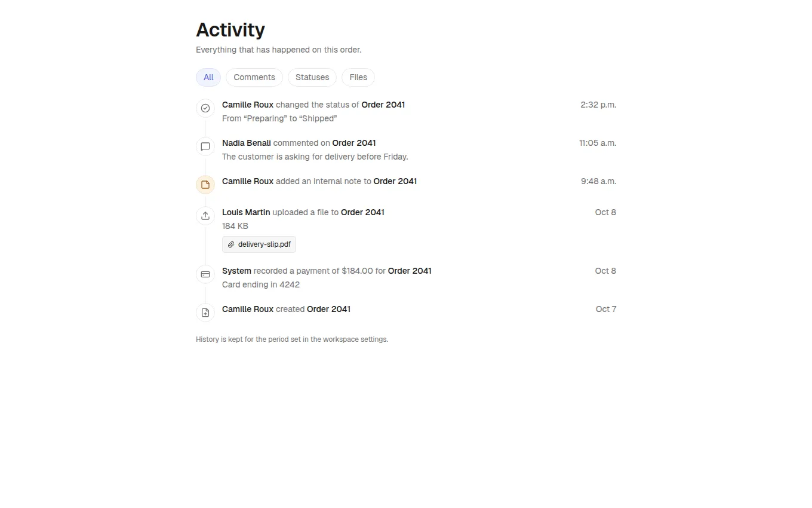The width and height of the screenshot is (812, 508).
Task: Click the 2:32 p.m. timestamp
Action: click(598, 105)
